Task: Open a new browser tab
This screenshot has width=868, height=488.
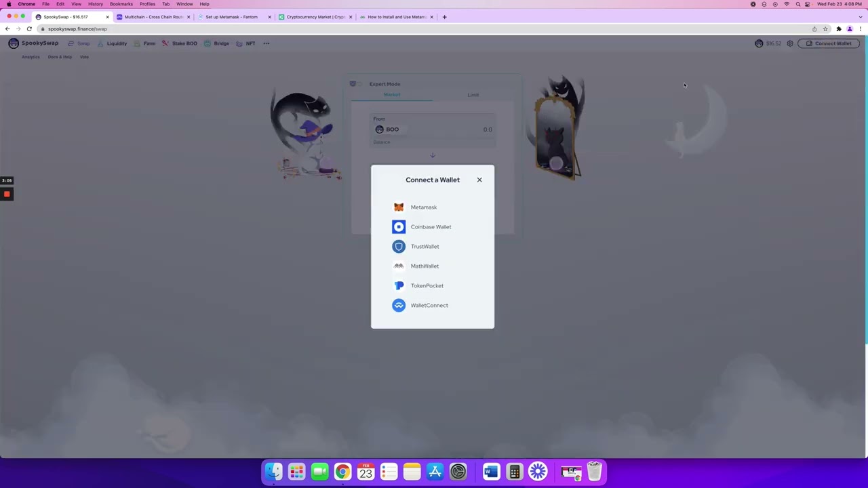Action: 444,17
